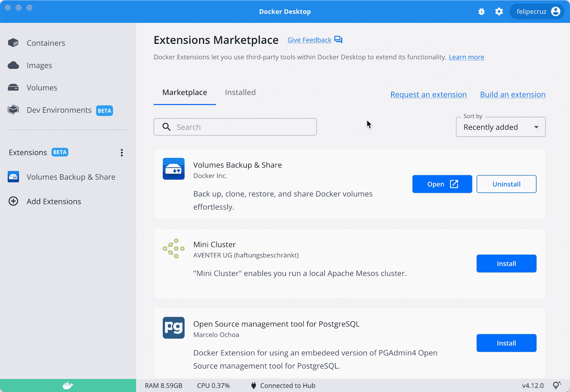Select the Marketplace tab
Screen dimensions: 570x392
(x=185, y=93)
